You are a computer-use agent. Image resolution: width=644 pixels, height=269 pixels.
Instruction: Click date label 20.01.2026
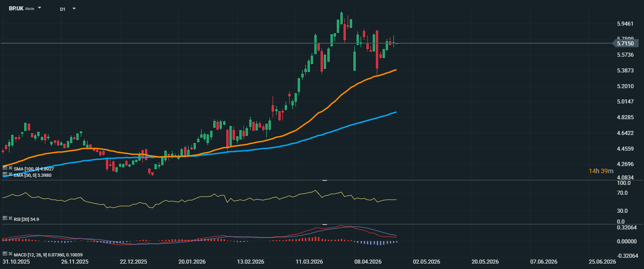(192, 262)
